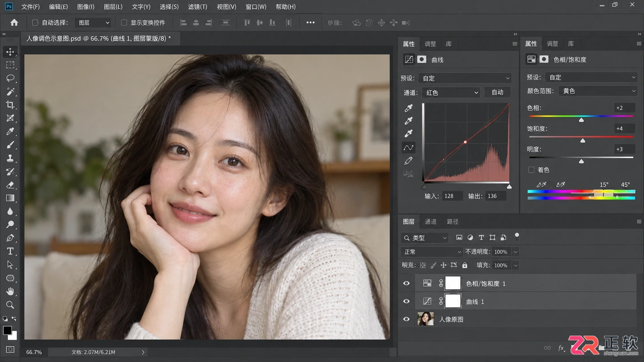This screenshot has height=362, width=644.
Task: Select the Zoom tool
Action: click(10, 305)
